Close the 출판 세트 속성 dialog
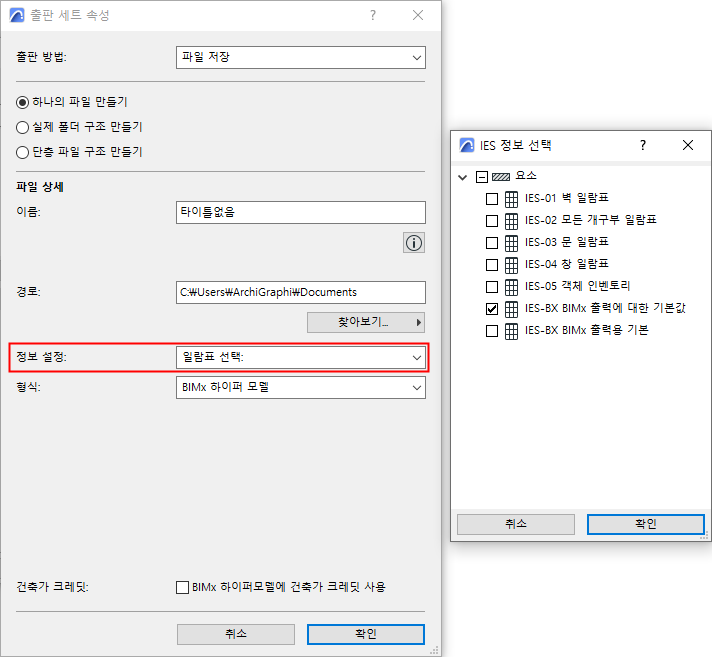The width and height of the screenshot is (712, 657). (x=418, y=15)
